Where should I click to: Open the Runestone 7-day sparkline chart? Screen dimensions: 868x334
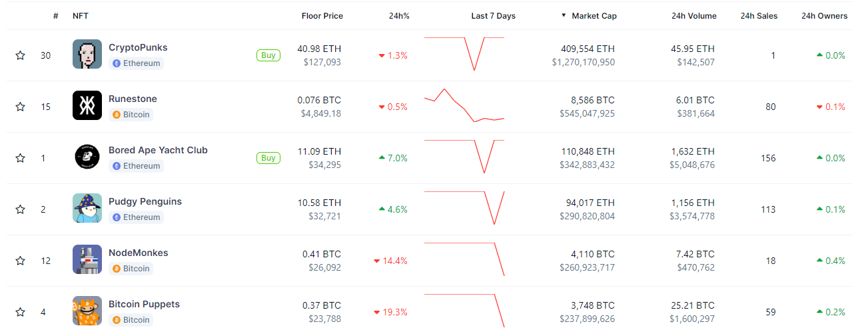point(464,105)
